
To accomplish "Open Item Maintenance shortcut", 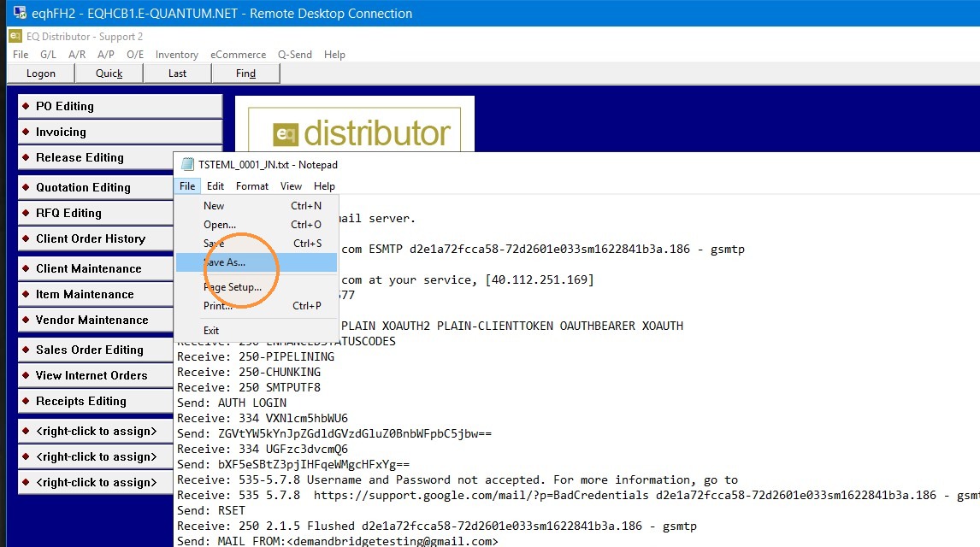I will pyautogui.click(x=96, y=294).
